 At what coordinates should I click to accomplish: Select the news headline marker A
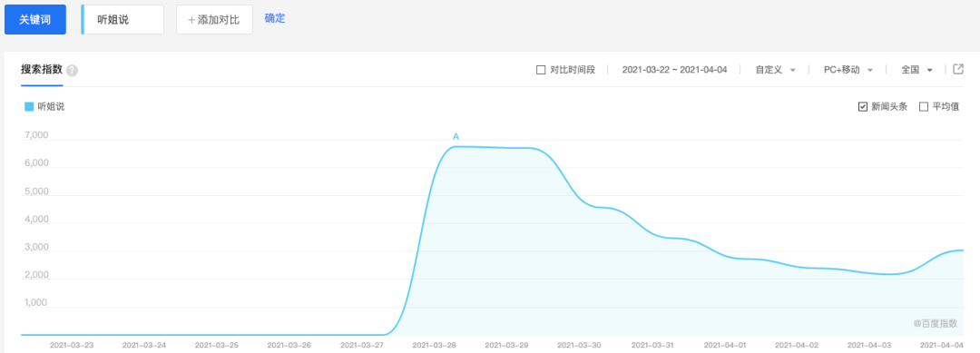point(456,136)
